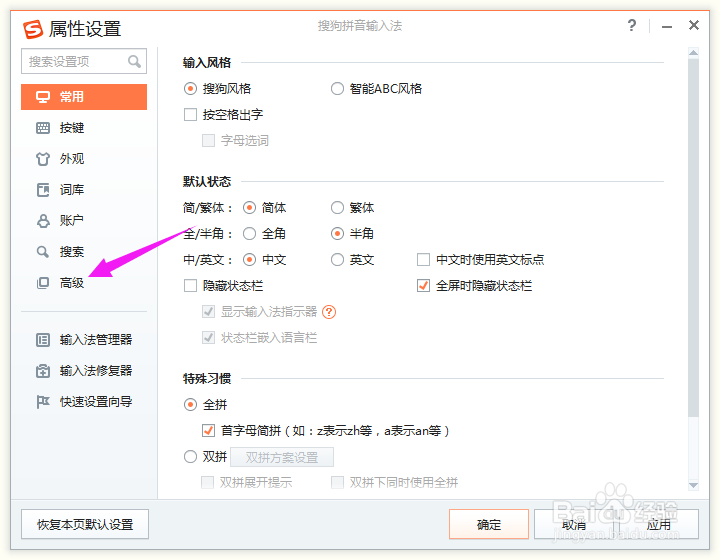Click the orange help icon next to 显示输入法指示器
Screen dimensions: 720x560
click(329, 312)
